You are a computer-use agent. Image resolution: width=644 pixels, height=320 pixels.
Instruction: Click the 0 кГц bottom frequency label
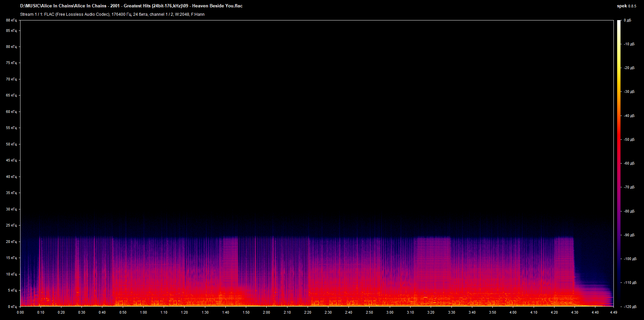(x=12, y=306)
